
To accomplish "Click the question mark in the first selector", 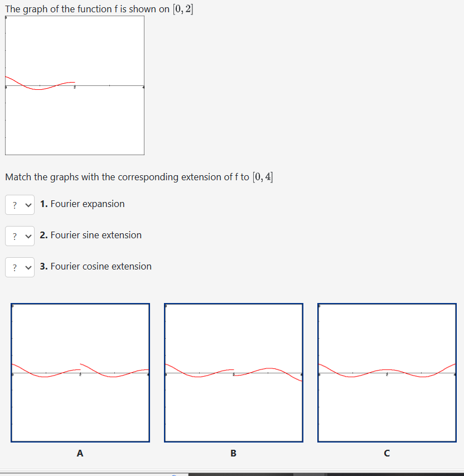I will pyautogui.click(x=14, y=204).
